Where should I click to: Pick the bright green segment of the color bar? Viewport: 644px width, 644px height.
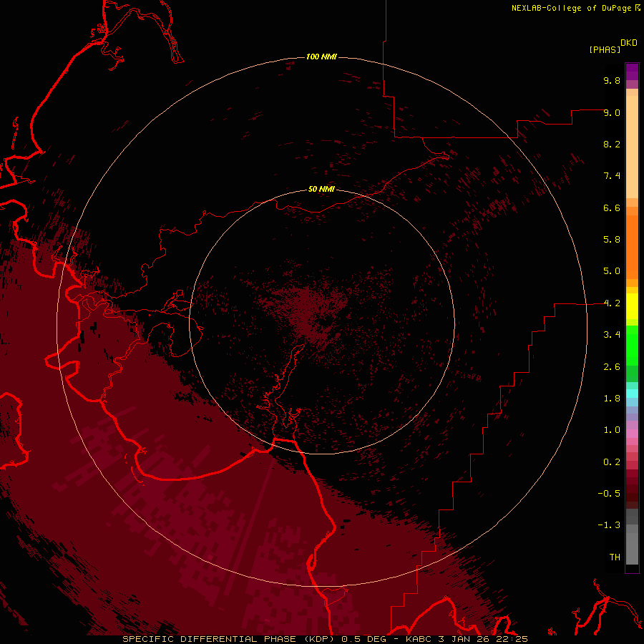click(x=632, y=346)
